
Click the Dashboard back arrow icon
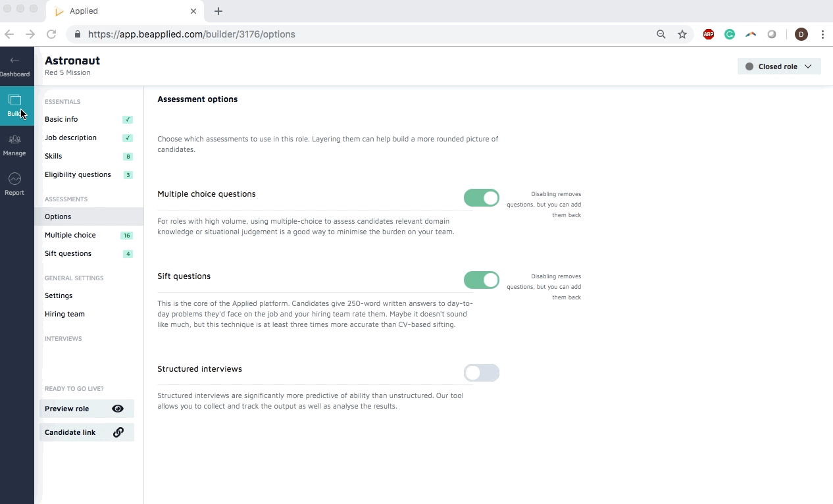pyautogui.click(x=14, y=61)
